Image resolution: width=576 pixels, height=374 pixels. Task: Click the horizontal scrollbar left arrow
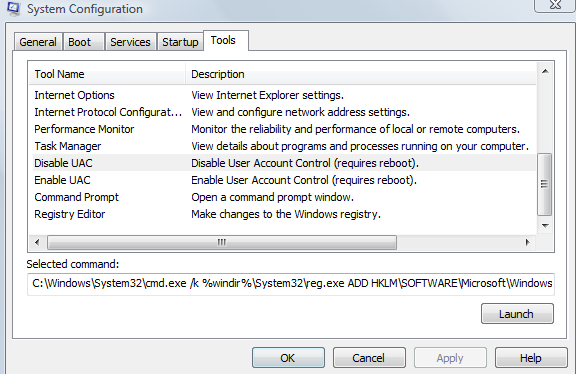(37, 242)
